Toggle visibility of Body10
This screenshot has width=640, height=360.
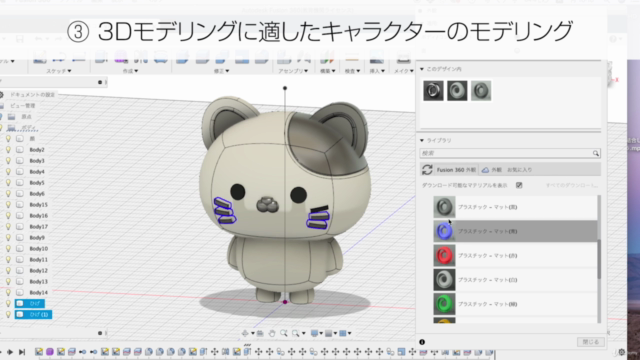pyautogui.click(x=8, y=249)
